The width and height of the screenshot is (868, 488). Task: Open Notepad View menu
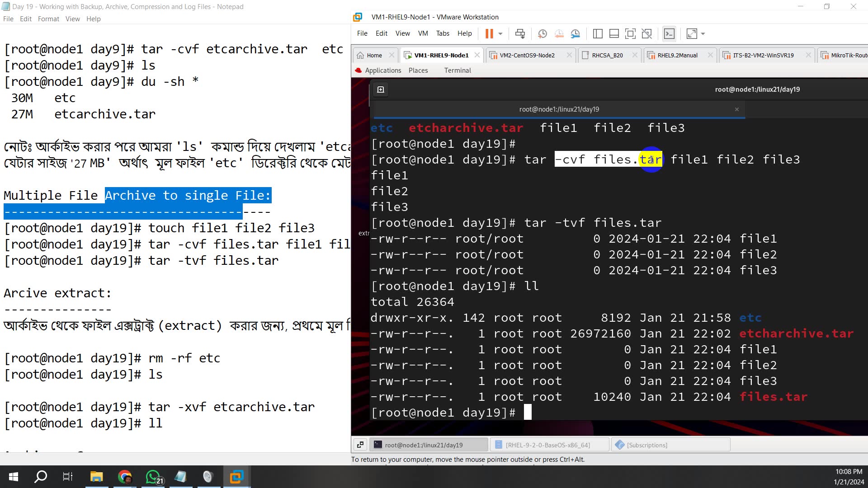tap(72, 19)
